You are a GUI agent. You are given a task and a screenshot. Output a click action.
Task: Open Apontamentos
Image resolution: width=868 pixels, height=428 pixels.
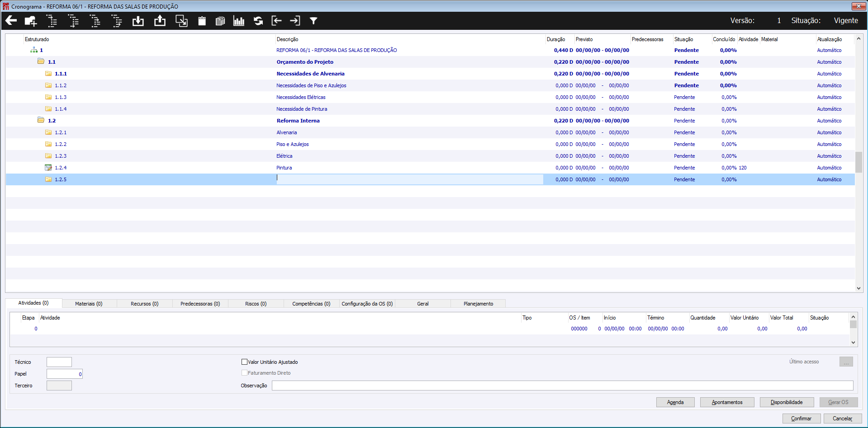pos(727,402)
